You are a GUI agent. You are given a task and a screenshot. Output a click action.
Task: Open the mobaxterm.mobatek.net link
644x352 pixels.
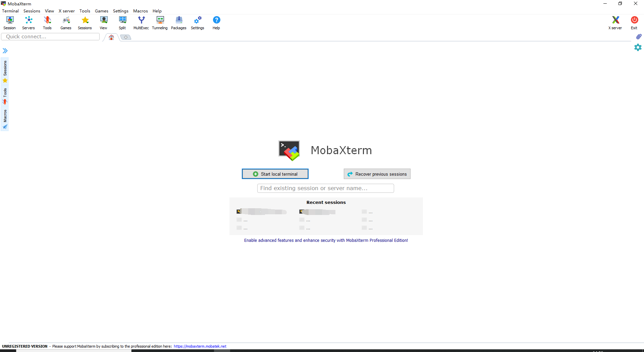tap(200, 346)
